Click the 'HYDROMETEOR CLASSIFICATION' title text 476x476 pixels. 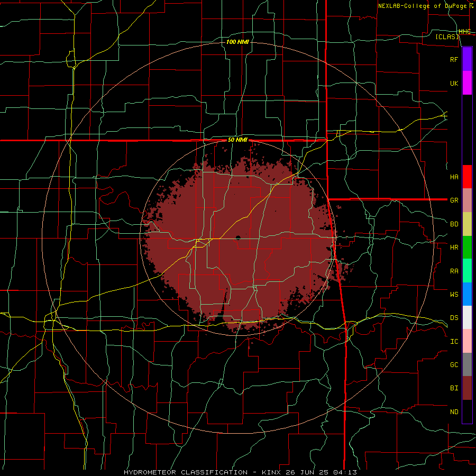186,472
